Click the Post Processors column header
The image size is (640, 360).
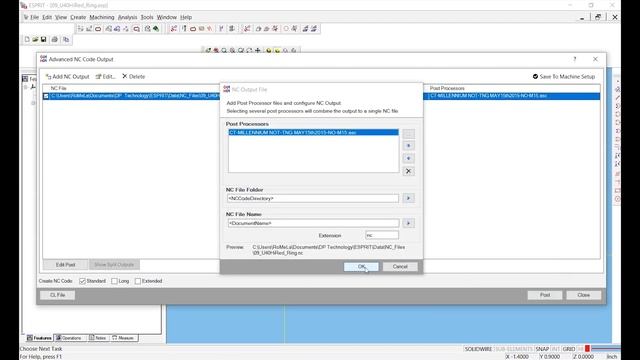(447, 88)
